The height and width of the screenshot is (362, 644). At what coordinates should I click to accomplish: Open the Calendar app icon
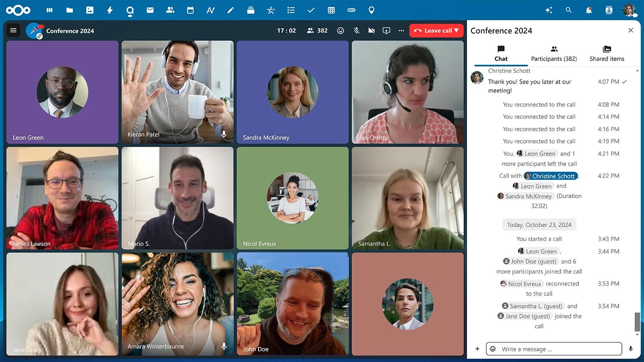point(190,10)
